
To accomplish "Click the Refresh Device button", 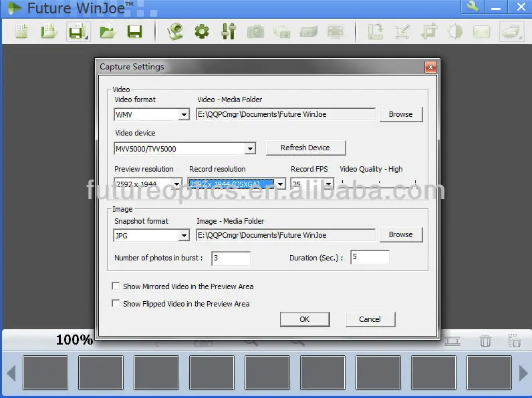I will (x=305, y=148).
